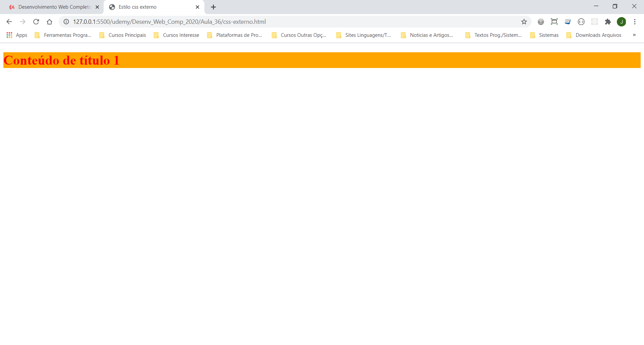Click the heading Conteúdo de título 1

coord(61,60)
